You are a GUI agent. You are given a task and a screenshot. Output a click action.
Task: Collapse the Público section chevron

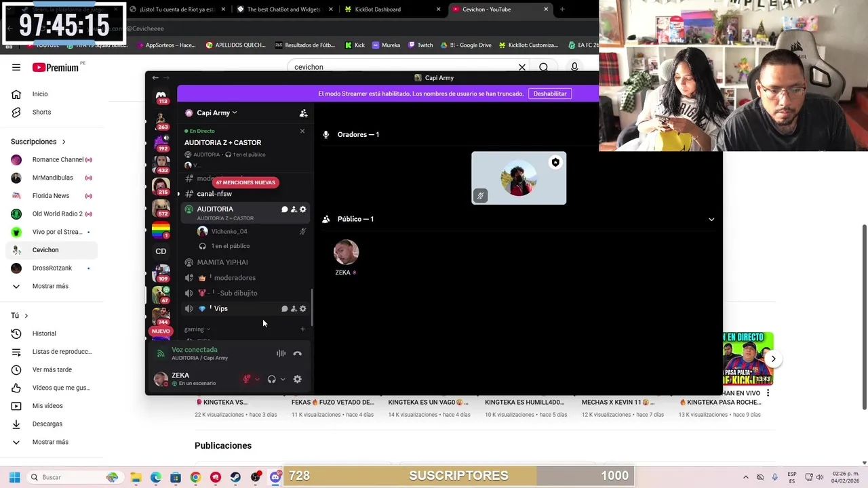711,220
